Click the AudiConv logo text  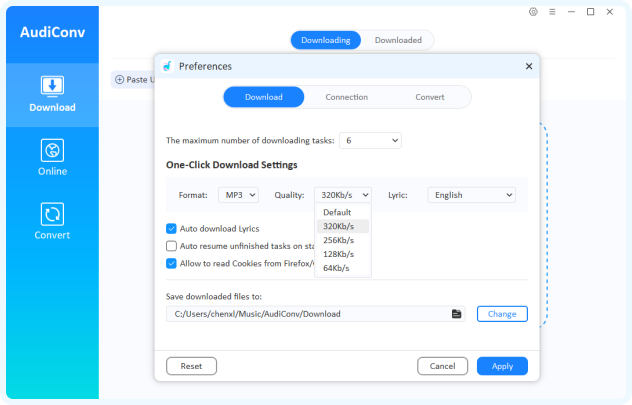click(52, 32)
